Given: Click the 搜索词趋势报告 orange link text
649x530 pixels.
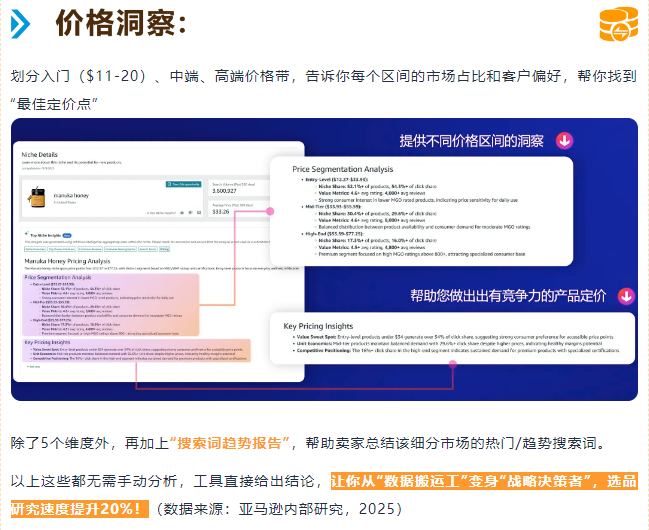Looking at the screenshot, I should 231,442.
